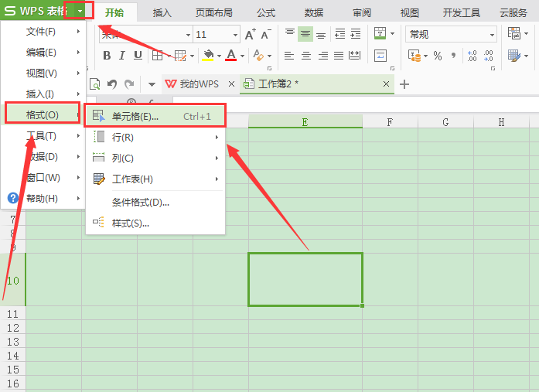
Task: Open table style icon
Action: pos(514,56)
